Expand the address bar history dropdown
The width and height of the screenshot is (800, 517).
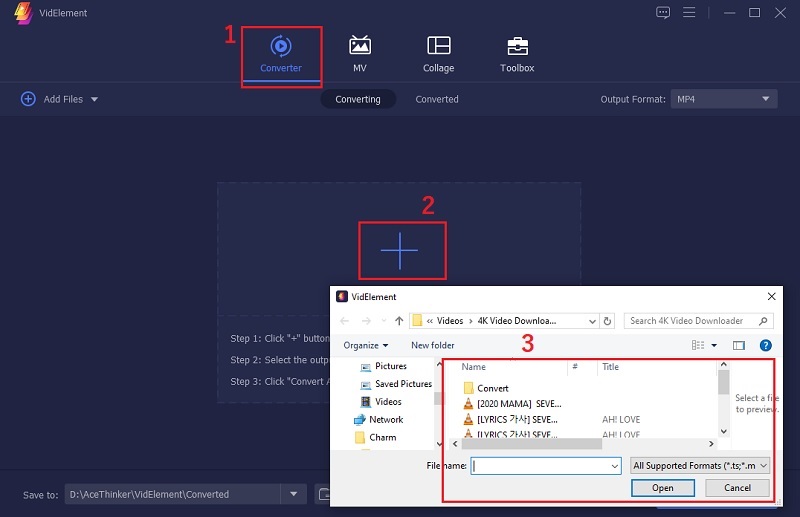(592, 321)
